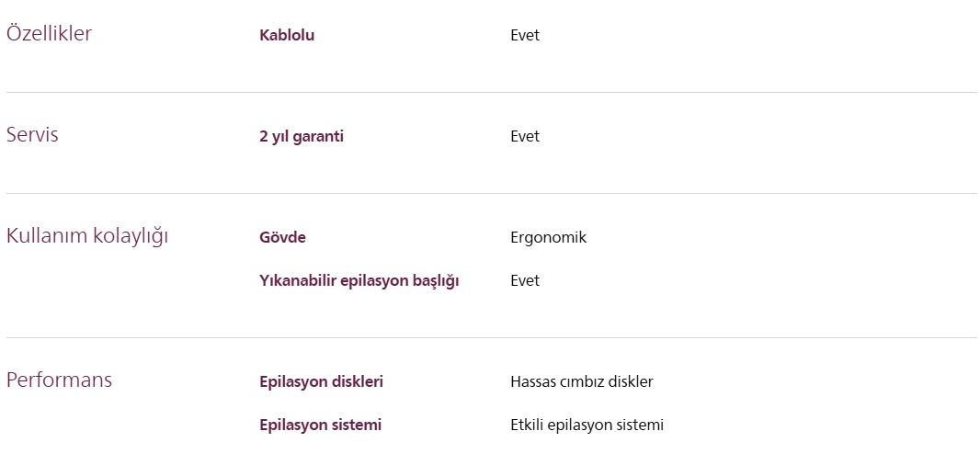Image resolution: width=980 pixels, height=454 pixels.
Task: Click the Servis section heading
Action: click(32, 134)
